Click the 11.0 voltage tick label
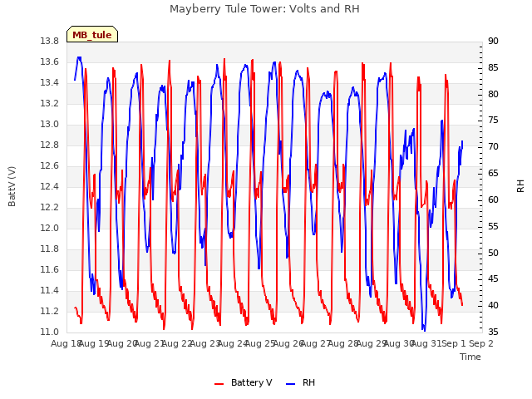The image size is (532, 399). [x=50, y=332]
